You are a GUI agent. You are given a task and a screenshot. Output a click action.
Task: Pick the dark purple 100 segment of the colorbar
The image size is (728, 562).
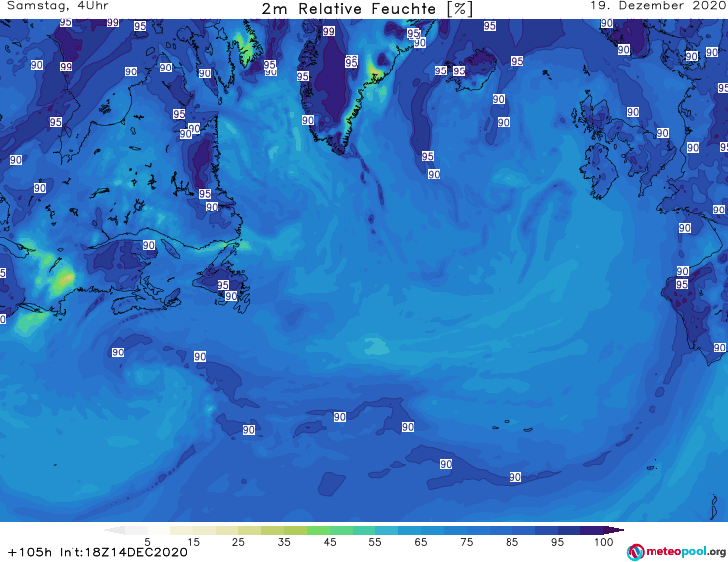point(592,530)
